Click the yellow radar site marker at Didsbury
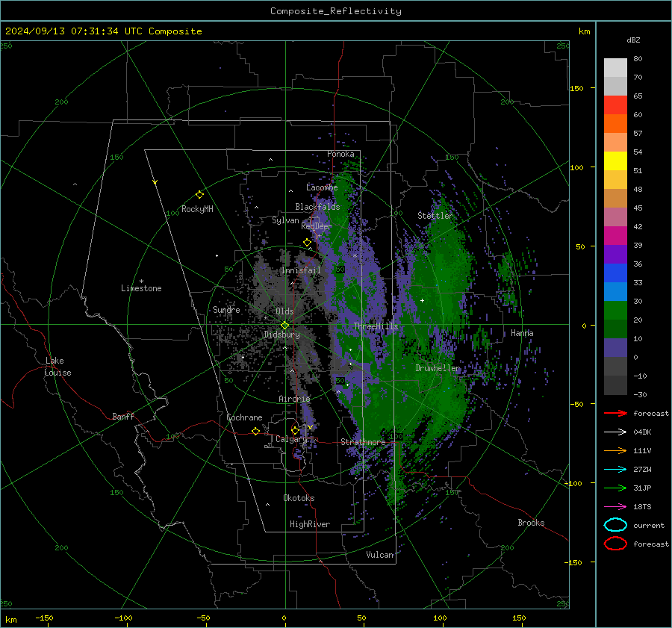This screenshot has width=672, height=628. (x=285, y=326)
